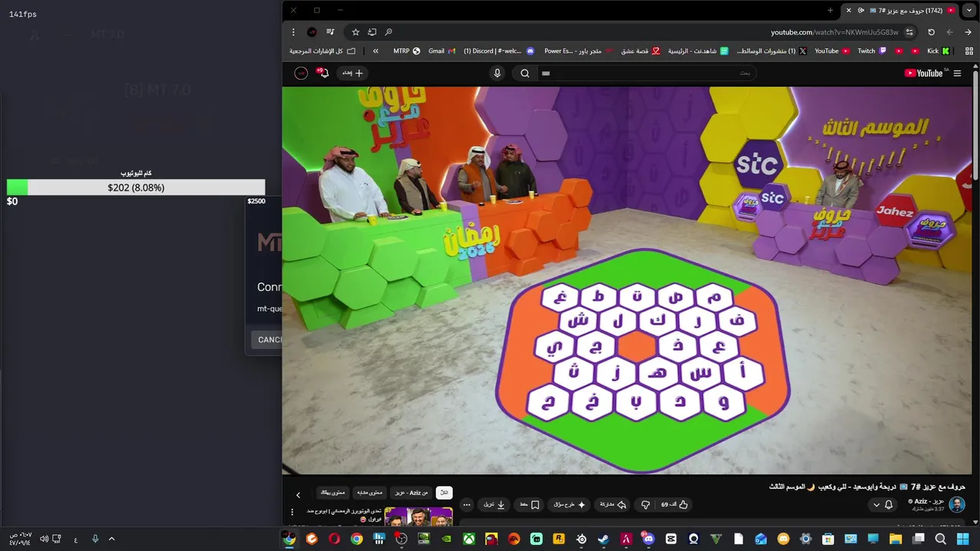Viewport: 980px width, 551px height.
Task: Open the Twitch bookmark
Action: (x=872, y=51)
